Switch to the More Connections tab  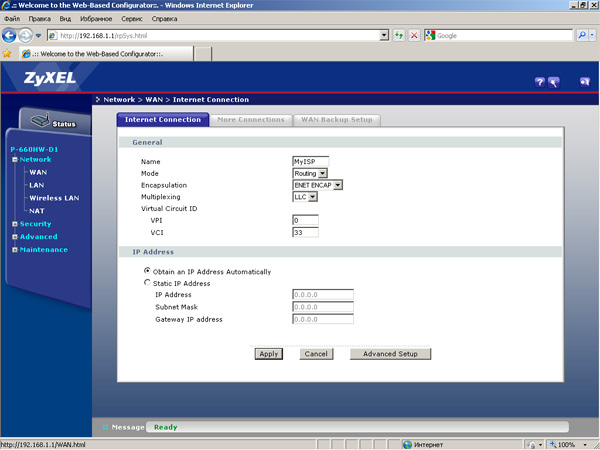(x=251, y=120)
